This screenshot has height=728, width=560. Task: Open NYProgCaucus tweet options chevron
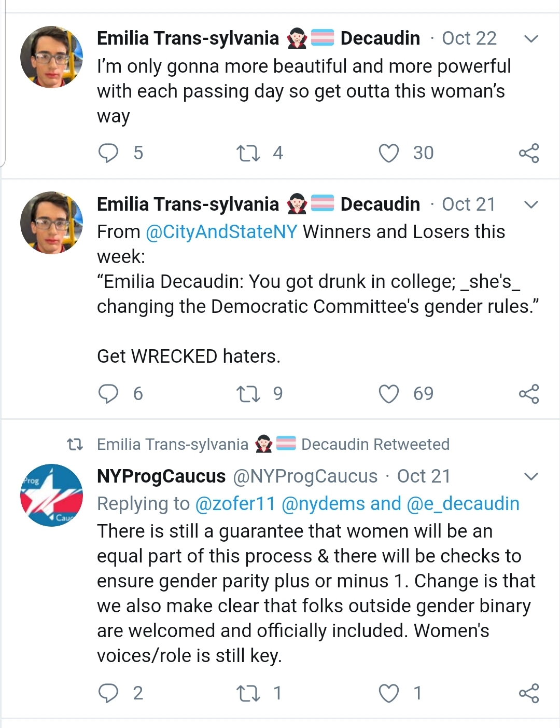531,476
